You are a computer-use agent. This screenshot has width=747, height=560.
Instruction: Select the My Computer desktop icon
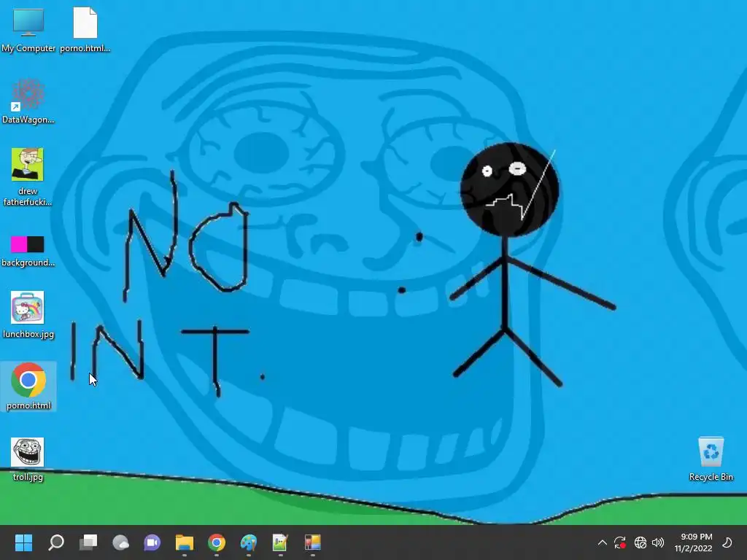[x=28, y=22]
